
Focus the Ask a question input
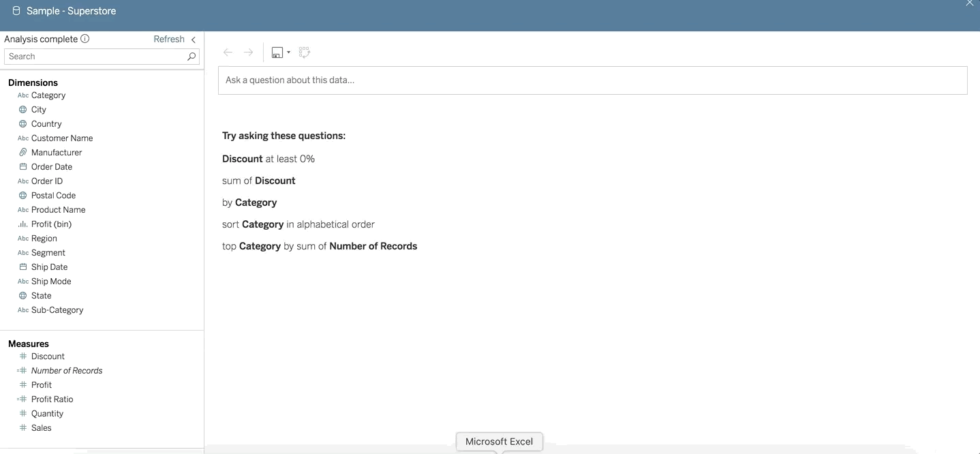click(592, 80)
